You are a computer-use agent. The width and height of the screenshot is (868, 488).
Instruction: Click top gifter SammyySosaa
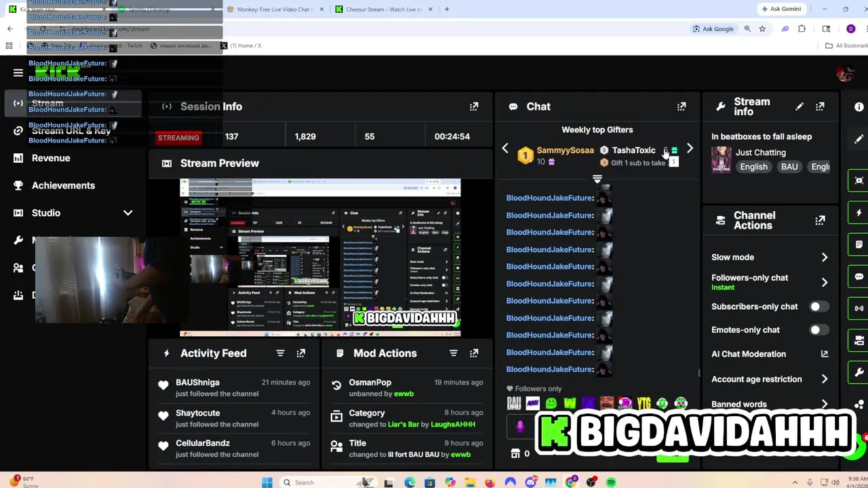click(565, 150)
